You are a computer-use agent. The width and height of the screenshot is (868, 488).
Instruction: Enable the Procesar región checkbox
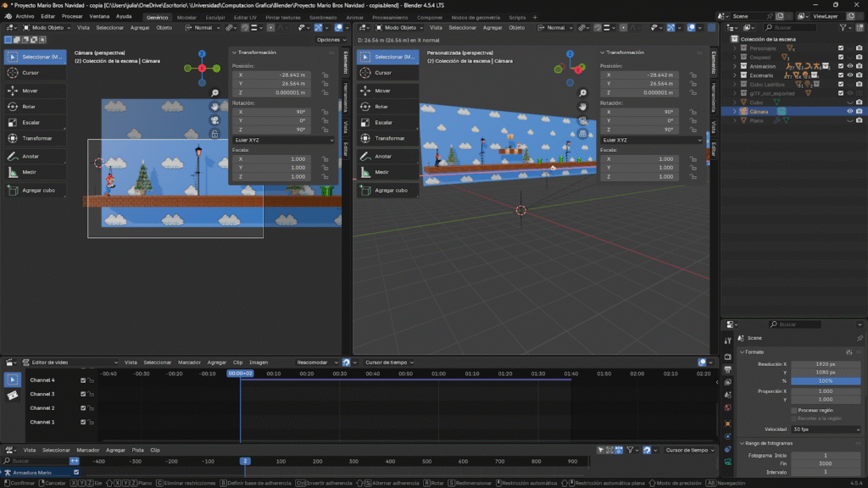coord(793,410)
